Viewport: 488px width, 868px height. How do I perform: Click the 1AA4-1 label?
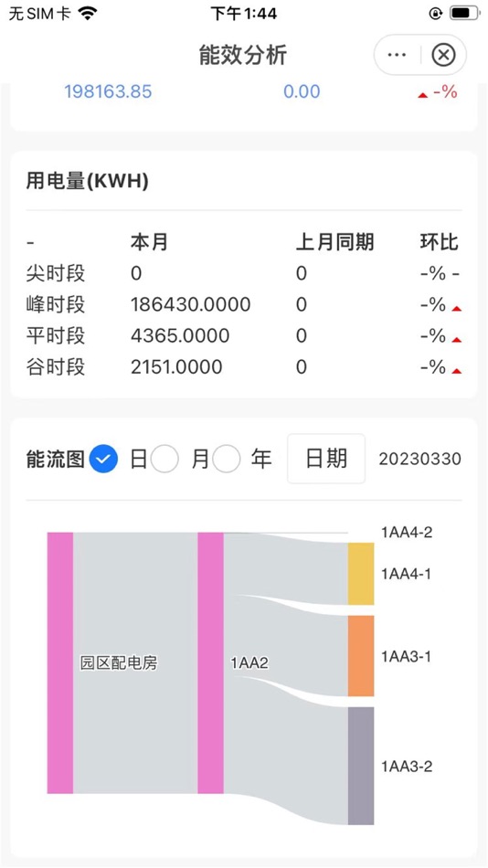click(406, 574)
